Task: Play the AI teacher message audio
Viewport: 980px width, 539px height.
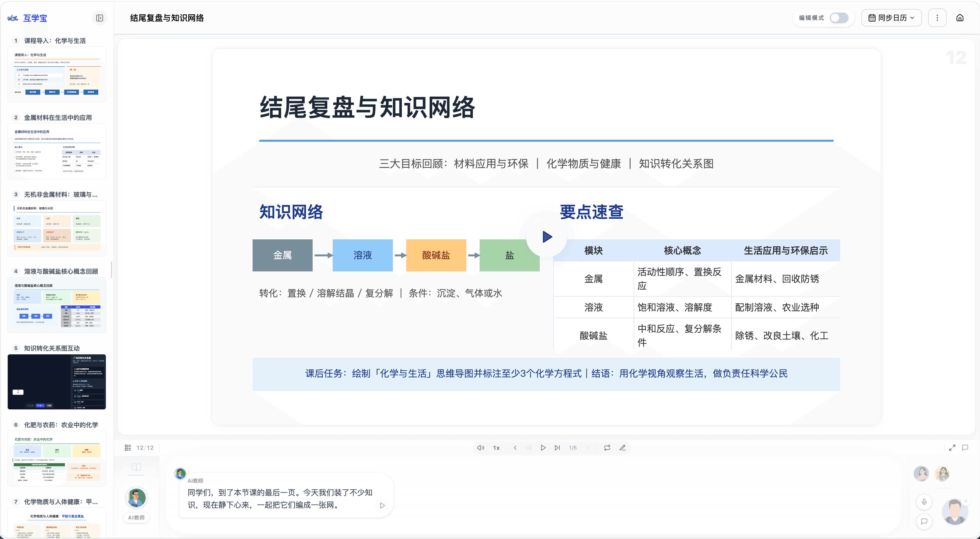Action: 382,506
